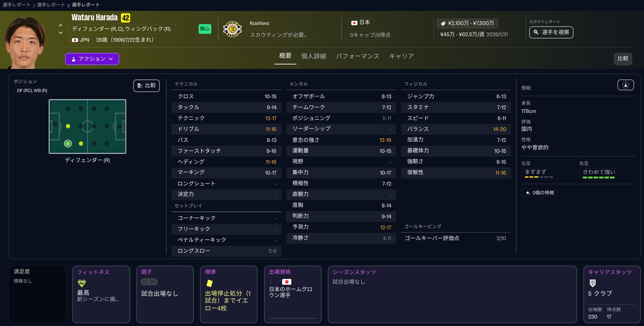The image size is (644, 326).
Task: Click the yellow card icon under 規律
Action: (210, 283)
